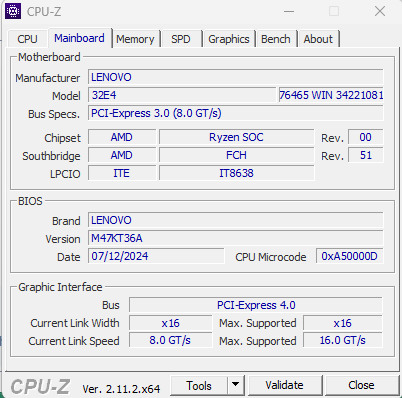402x398 pixels.
Task: Click the LPCIO vendor ITE field
Action: [x=122, y=173]
